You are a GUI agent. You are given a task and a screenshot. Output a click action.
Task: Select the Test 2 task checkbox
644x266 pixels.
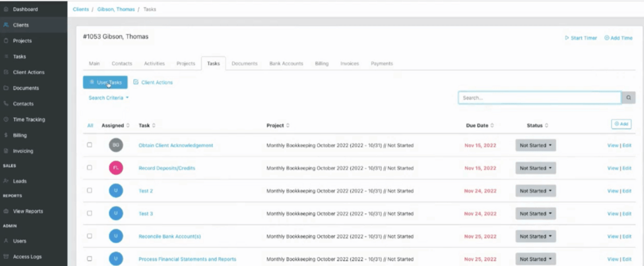coord(89,191)
